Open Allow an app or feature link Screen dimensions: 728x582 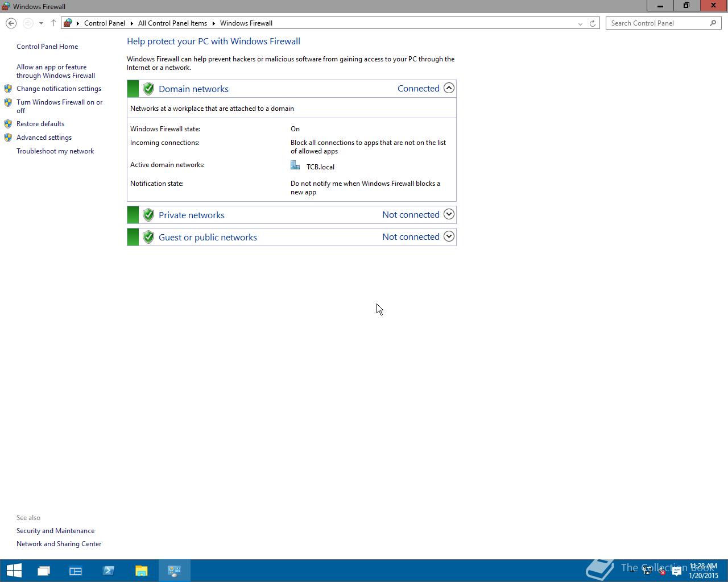point(56,71)
